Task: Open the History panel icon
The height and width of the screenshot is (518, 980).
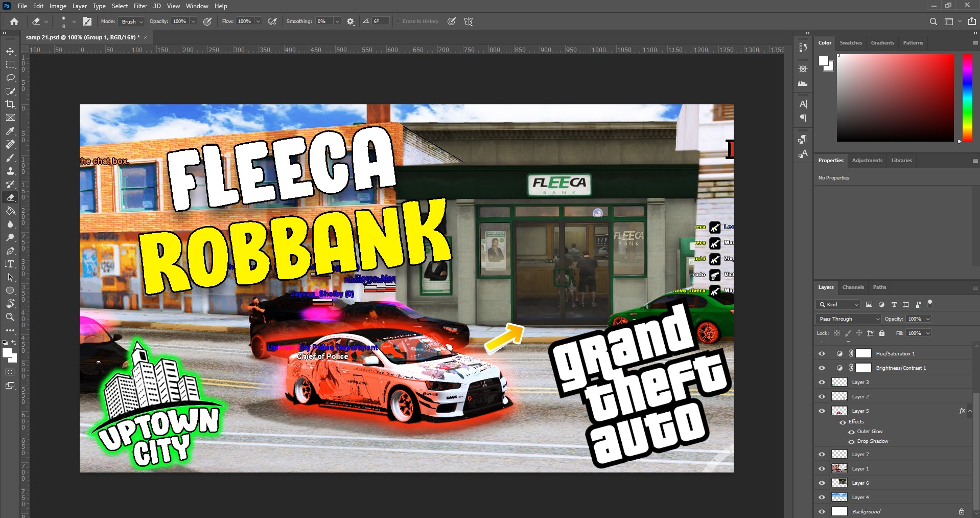Action: 803,48
